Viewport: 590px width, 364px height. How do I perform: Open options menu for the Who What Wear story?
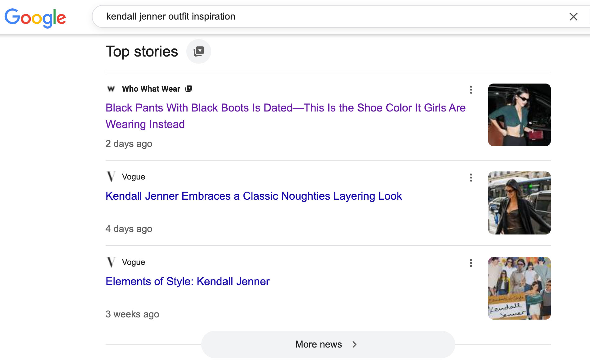point(471,90)
